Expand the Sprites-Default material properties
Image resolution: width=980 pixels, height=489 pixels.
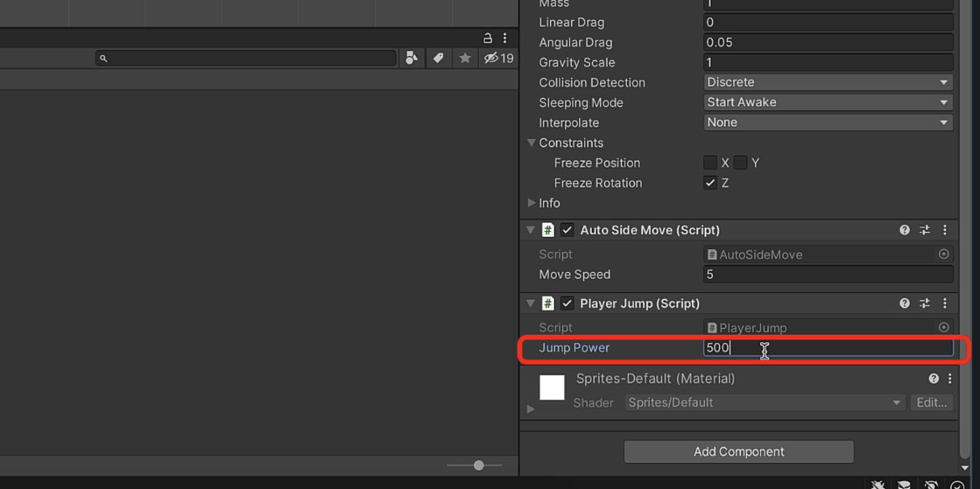[531, 409]
